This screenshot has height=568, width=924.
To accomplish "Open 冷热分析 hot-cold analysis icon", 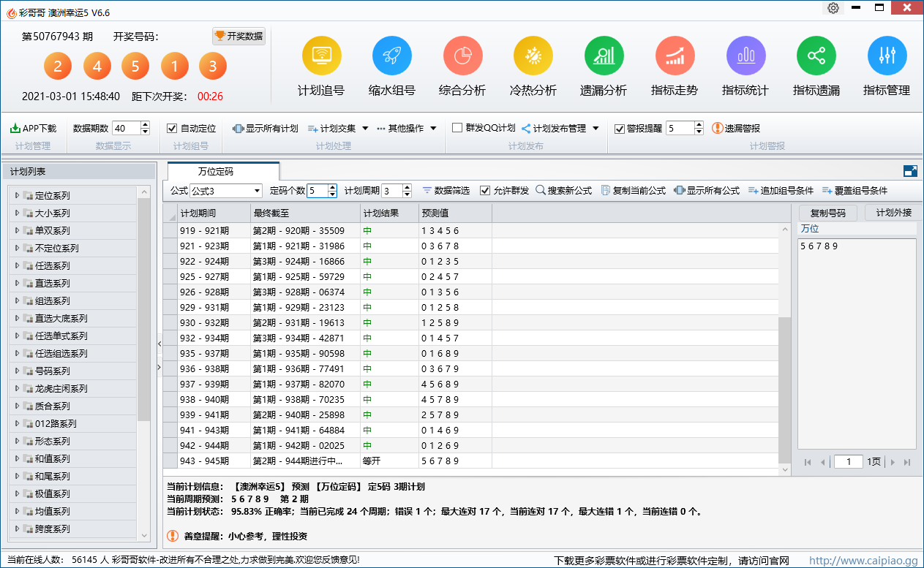I will [533, 56].
